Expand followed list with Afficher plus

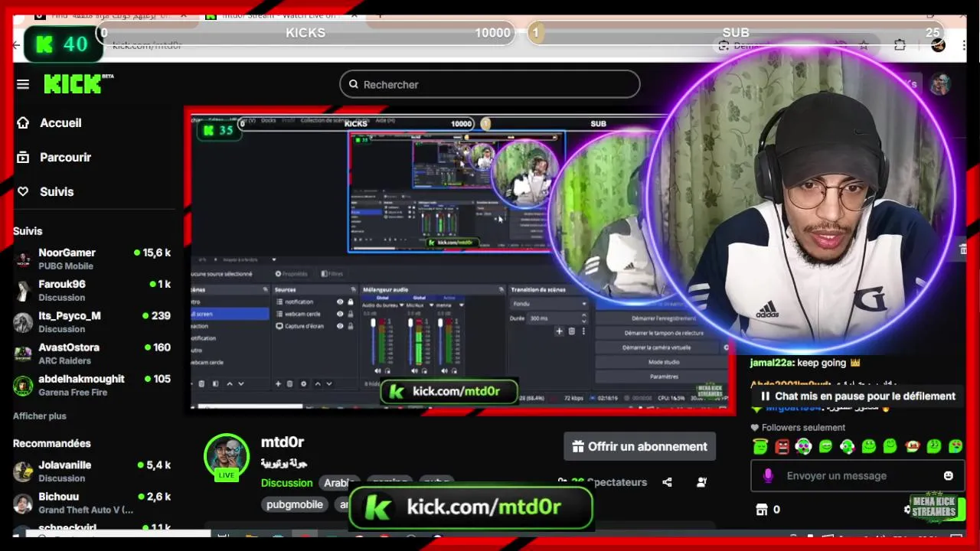tap(40, 416)
